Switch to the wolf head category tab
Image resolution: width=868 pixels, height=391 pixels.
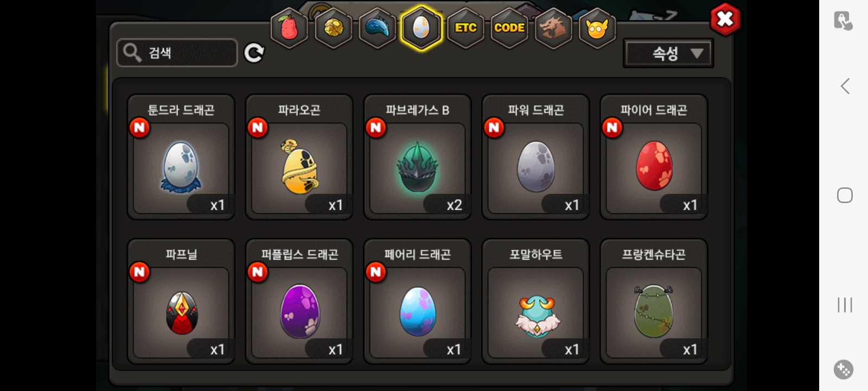(553, 28)
